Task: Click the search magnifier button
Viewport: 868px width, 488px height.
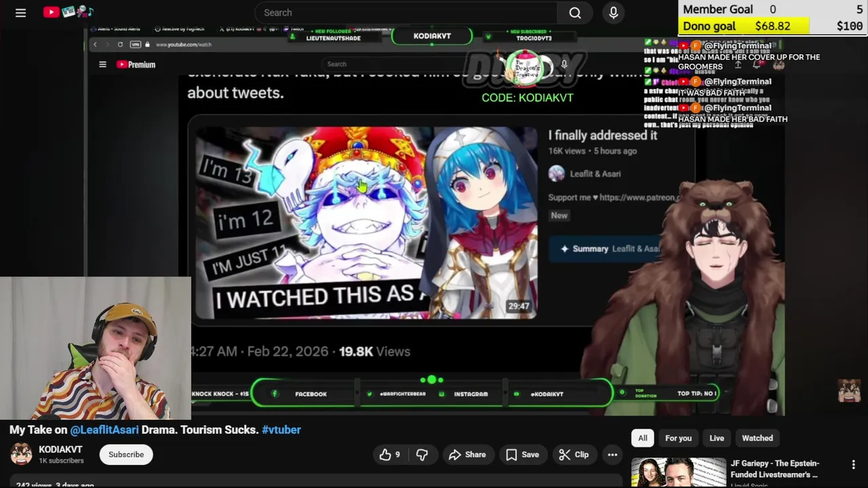Action: coord(575,13)
